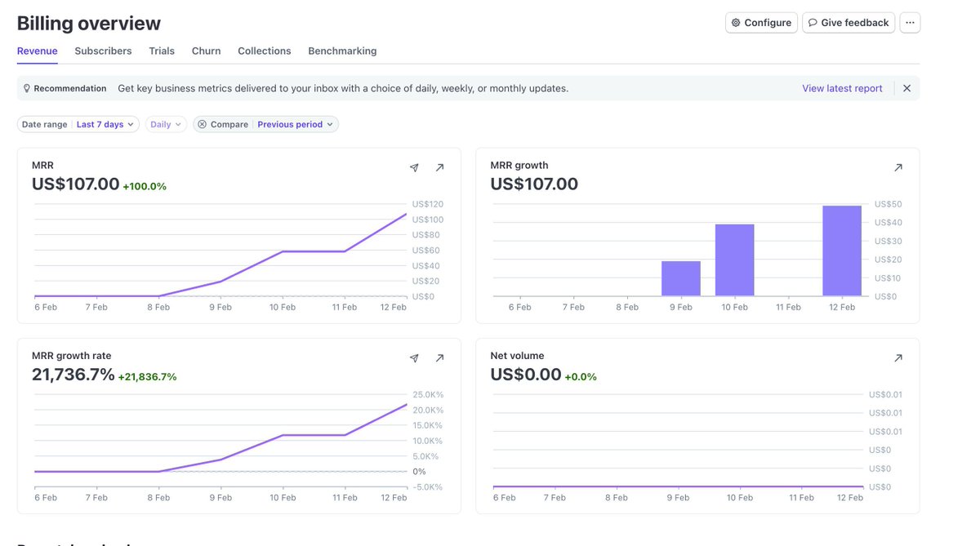Expand MRR growth rate chart arrow

tap(439, 358)
